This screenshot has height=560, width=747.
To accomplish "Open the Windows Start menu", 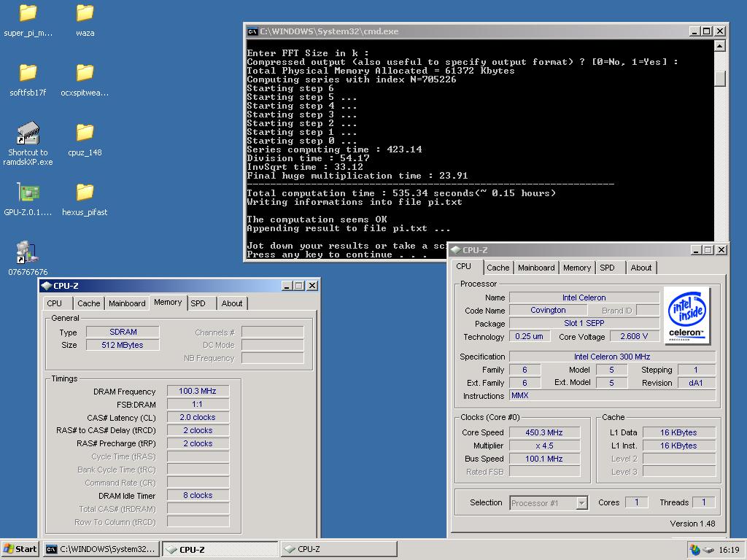I will (x=20, y=549).
